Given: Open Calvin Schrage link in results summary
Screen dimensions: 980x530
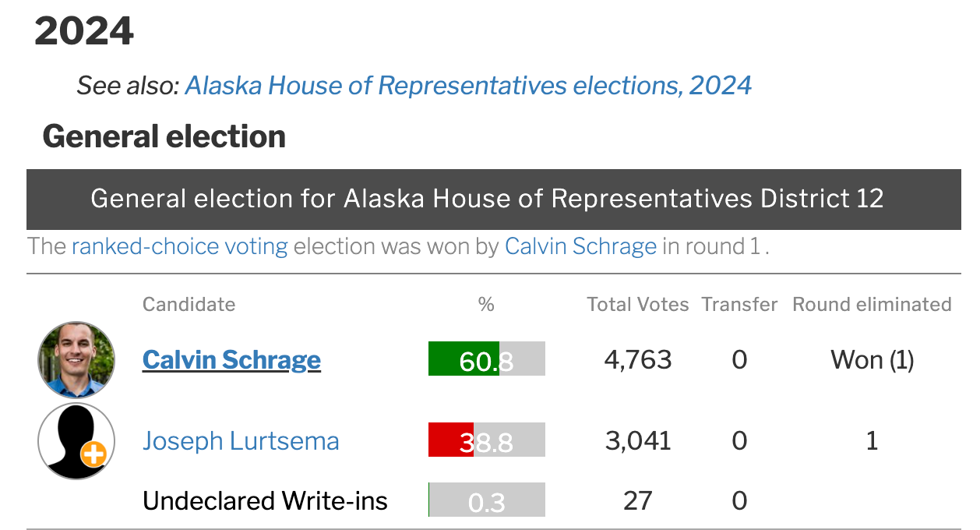Looking at the screenshot, I should [x=580, y=247].
